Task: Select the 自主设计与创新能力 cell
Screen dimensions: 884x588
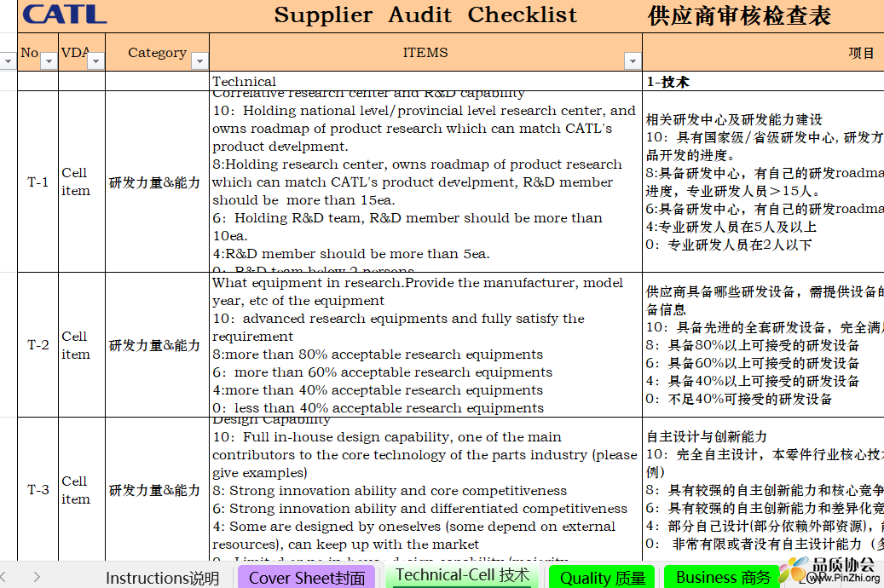Action: pos(763,489)
